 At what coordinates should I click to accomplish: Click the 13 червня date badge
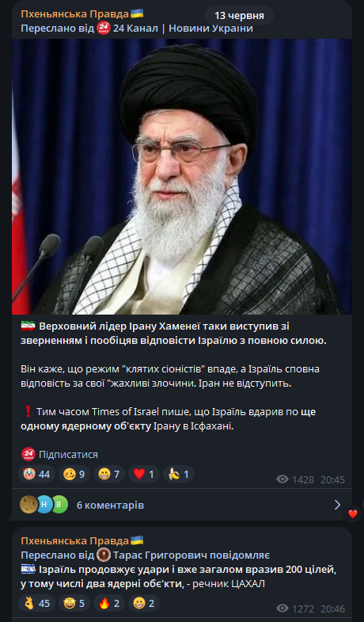point(239,16)
